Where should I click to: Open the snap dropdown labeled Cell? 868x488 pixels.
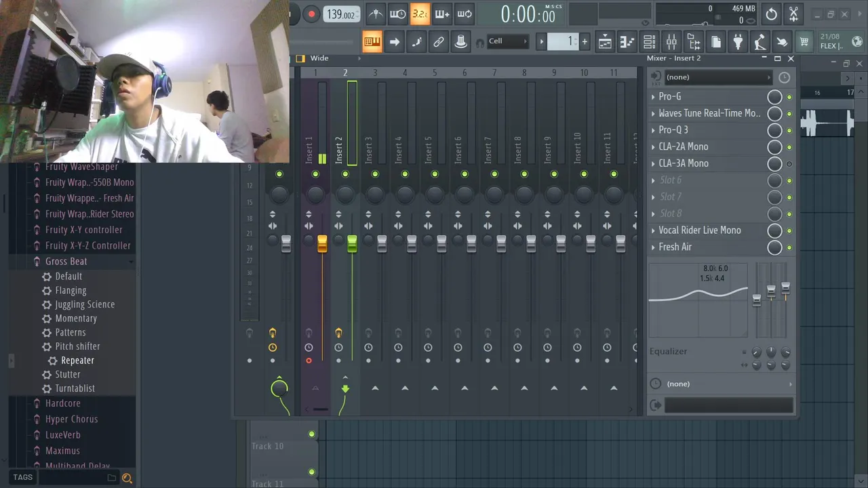[x=508, y=41]
